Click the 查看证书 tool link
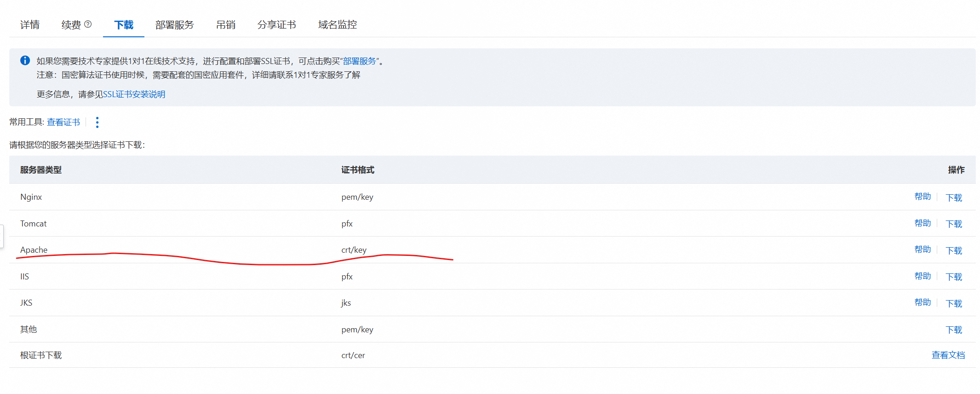 (63, 122)
